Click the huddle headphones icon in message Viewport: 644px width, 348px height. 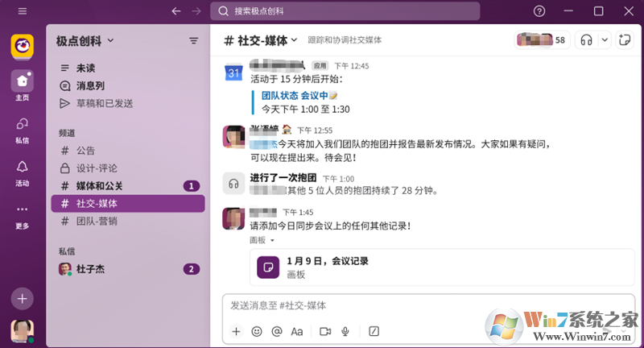point(233,183)
